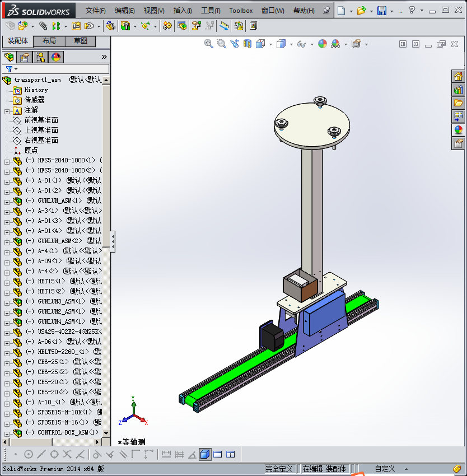Image resolution: width=467 pixels, height=476 pixels.
Task: Expand the A-09<1> component node
Action: pos(7,263)
